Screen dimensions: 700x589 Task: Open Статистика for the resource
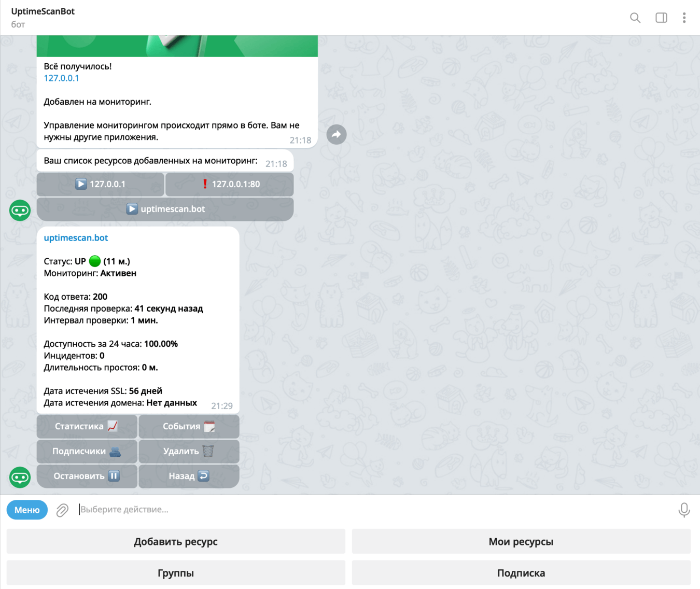[x=87, y=426]
